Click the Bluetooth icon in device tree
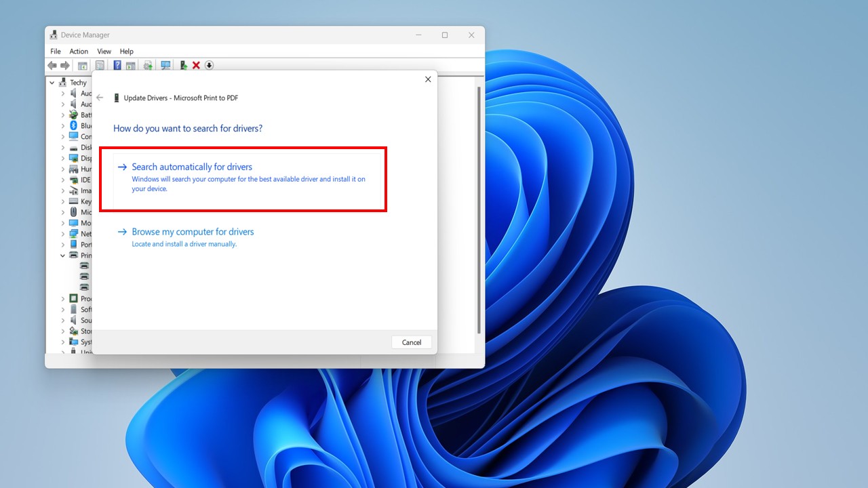Screen dimensions: 868x488 (x=74, y=125)
